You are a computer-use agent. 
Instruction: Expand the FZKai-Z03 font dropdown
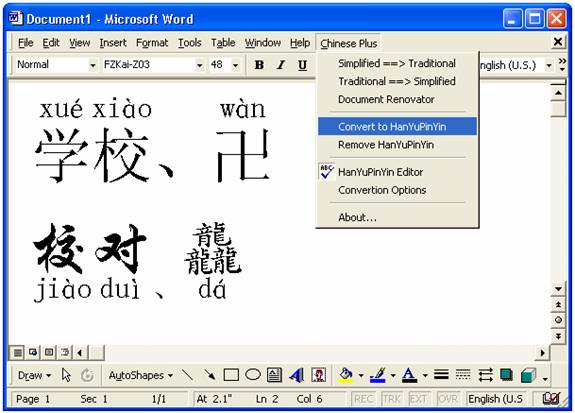coord(199,65)
